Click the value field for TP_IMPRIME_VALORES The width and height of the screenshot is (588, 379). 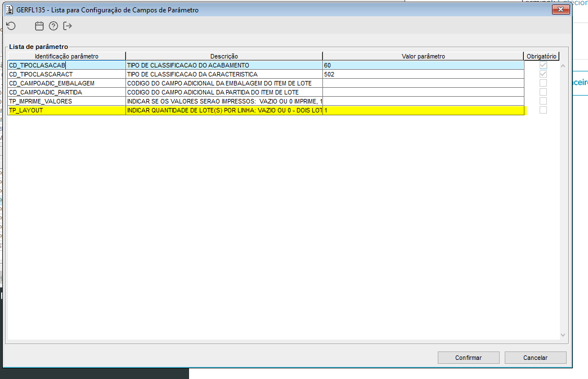point(423,101)
